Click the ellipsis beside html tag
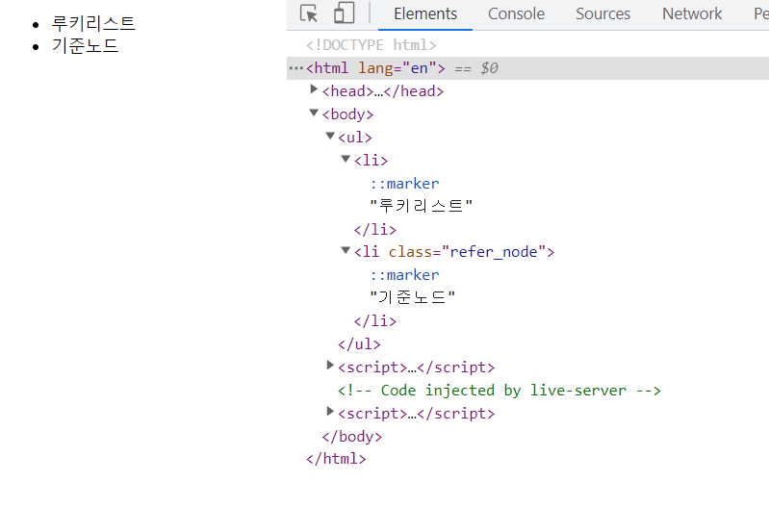 tap(296, 68)
